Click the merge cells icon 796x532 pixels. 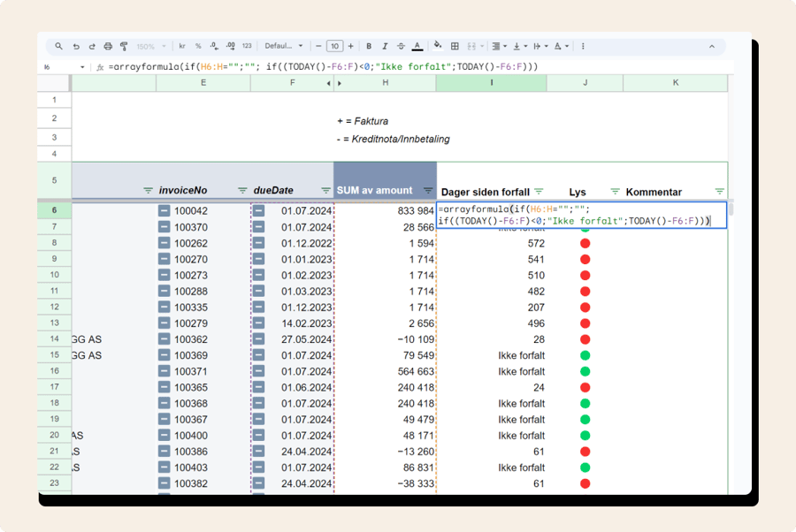[x=471, y=46]
